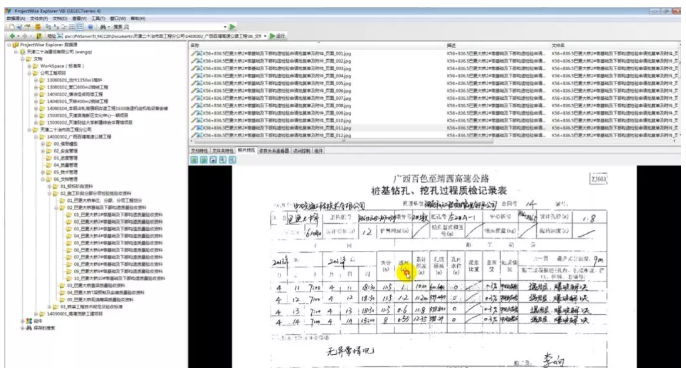Open the 文件夹(F) menu
The width and height of the screenshot is (686, 371).
tap(38, 18)
